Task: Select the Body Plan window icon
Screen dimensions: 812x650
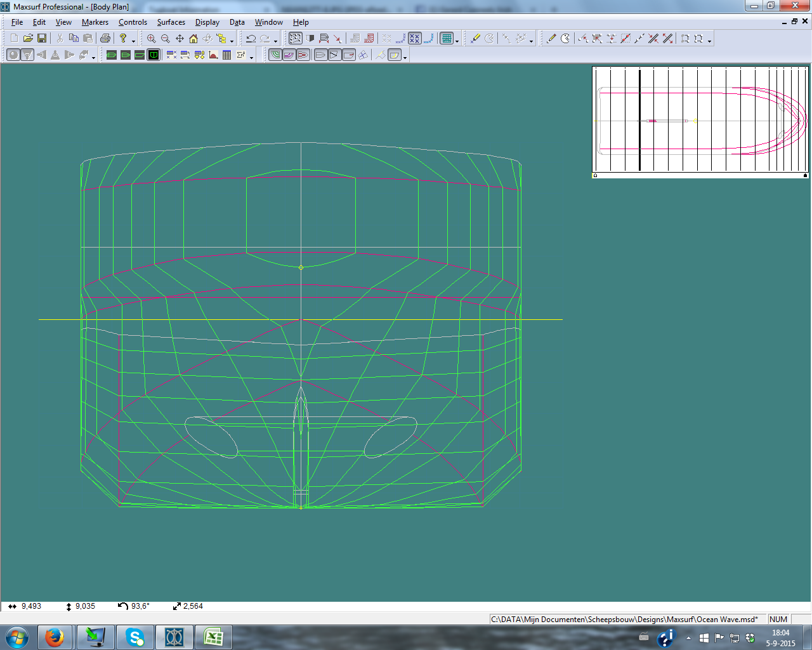Action: tap(154, 55)
